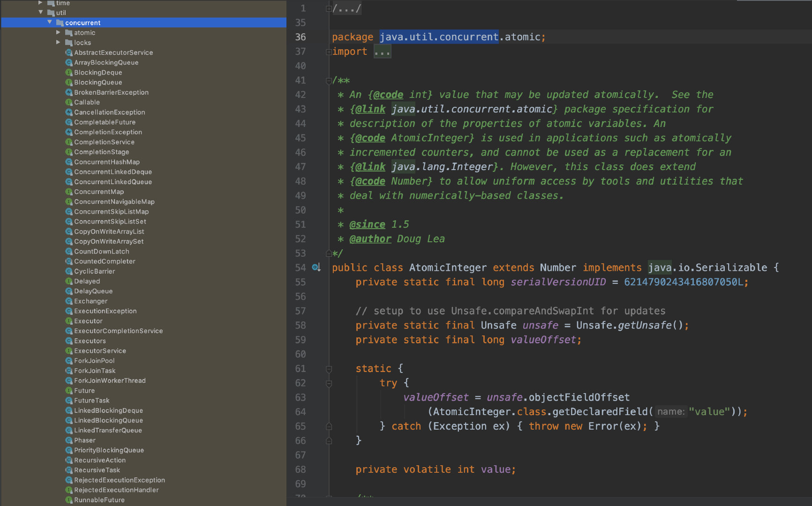Select CancellationException in the tree
The height and width of the screenshot is (506, 812).
(109, 112)
